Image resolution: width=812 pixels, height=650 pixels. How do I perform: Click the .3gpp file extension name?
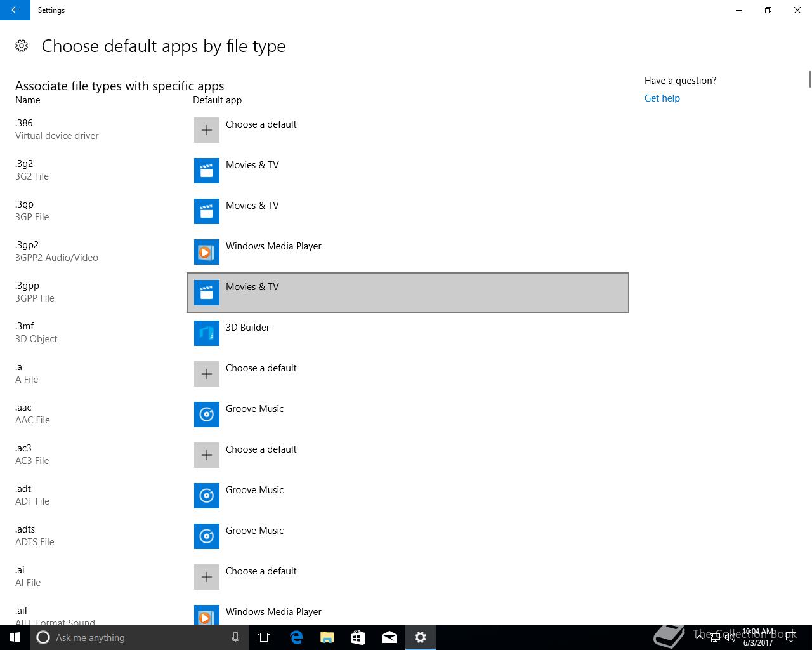[27, 286]
